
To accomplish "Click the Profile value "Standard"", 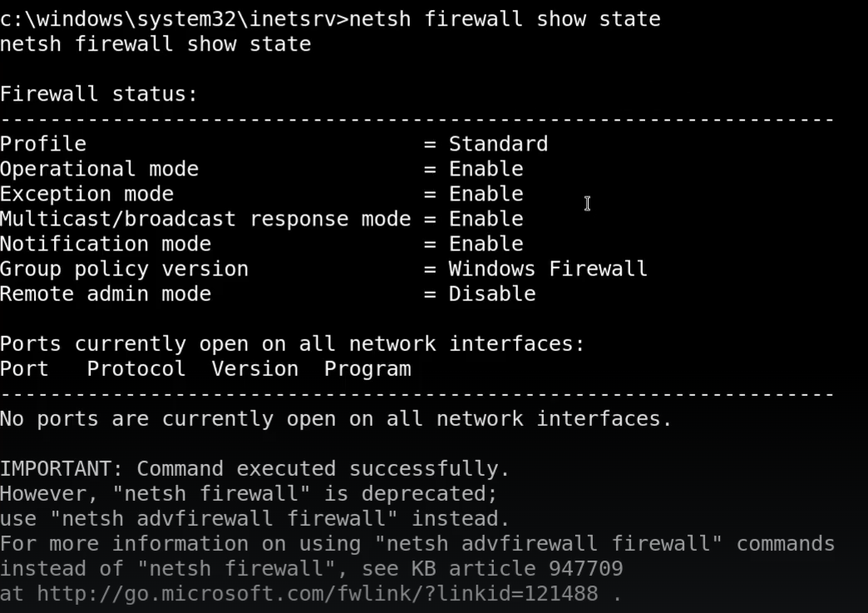I will click(x=498, y=144).
